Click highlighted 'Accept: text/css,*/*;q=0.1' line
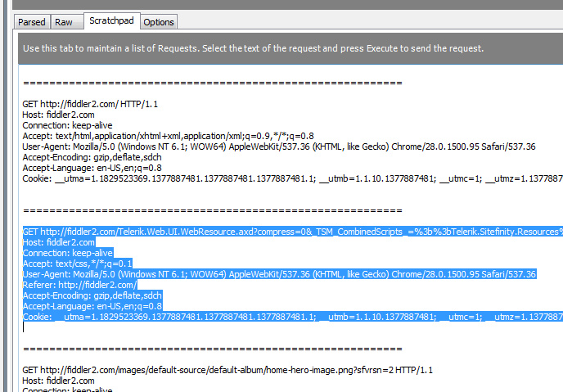 click(x=78, y=264)
